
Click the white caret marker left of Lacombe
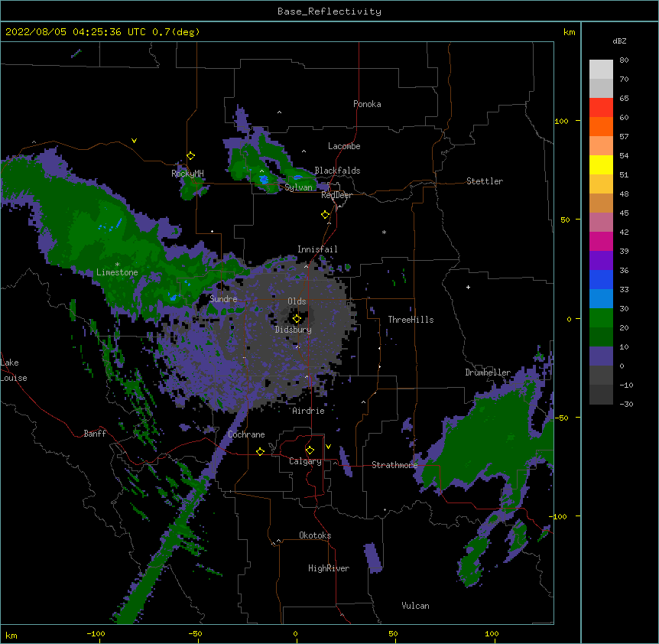pyautogui.click(x=304, y=151)
